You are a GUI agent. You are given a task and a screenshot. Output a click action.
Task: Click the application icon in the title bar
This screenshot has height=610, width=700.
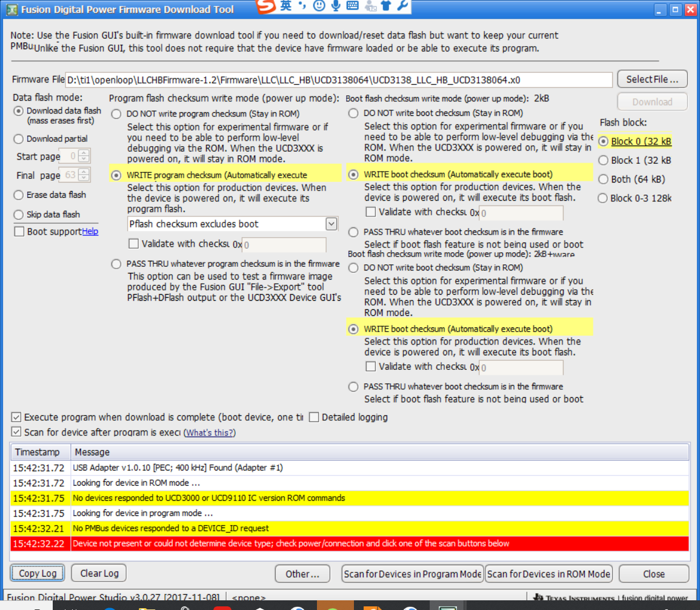tap(12, 9)
